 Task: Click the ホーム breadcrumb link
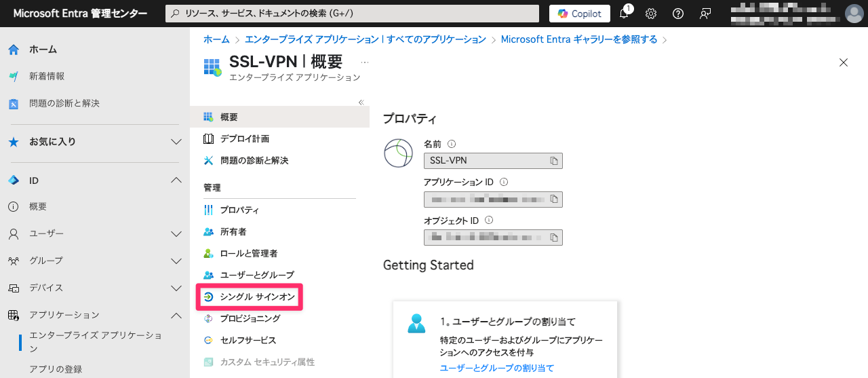pos(216,39)
